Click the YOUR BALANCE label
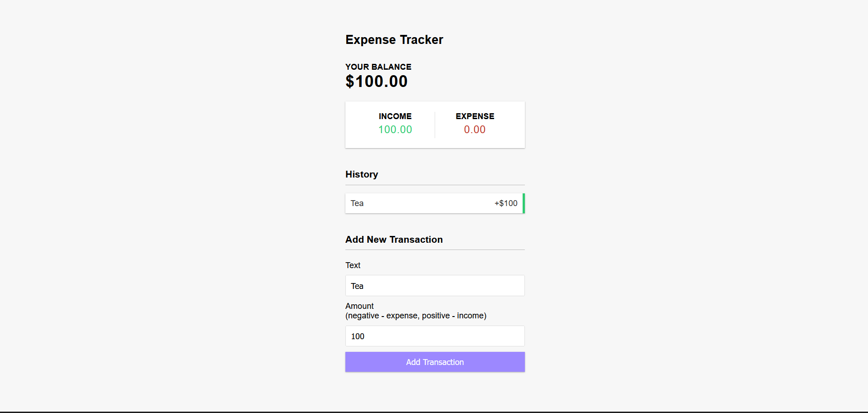The image size is (868, 413). (378, 67)
